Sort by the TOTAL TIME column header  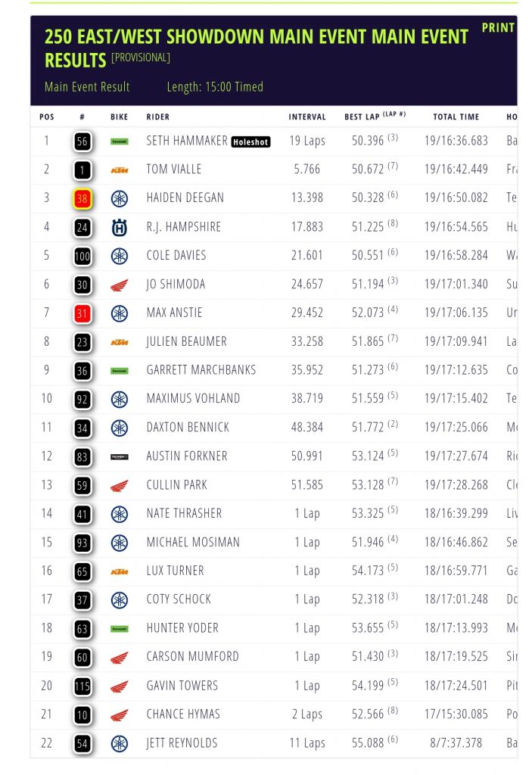pos(456,117)
